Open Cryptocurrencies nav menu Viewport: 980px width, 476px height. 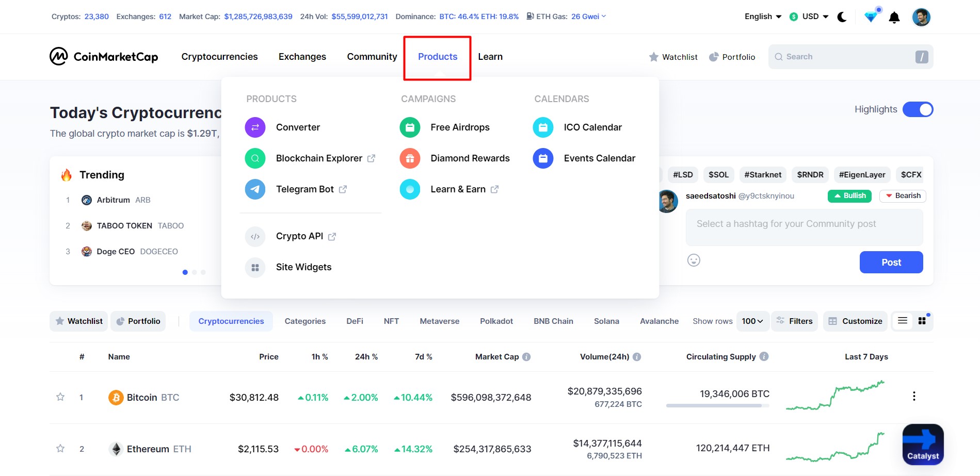tap(219, 57)
